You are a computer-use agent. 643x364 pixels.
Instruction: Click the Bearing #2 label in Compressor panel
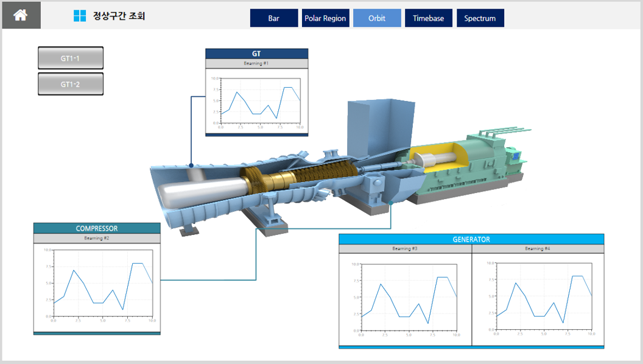(97, 238)
